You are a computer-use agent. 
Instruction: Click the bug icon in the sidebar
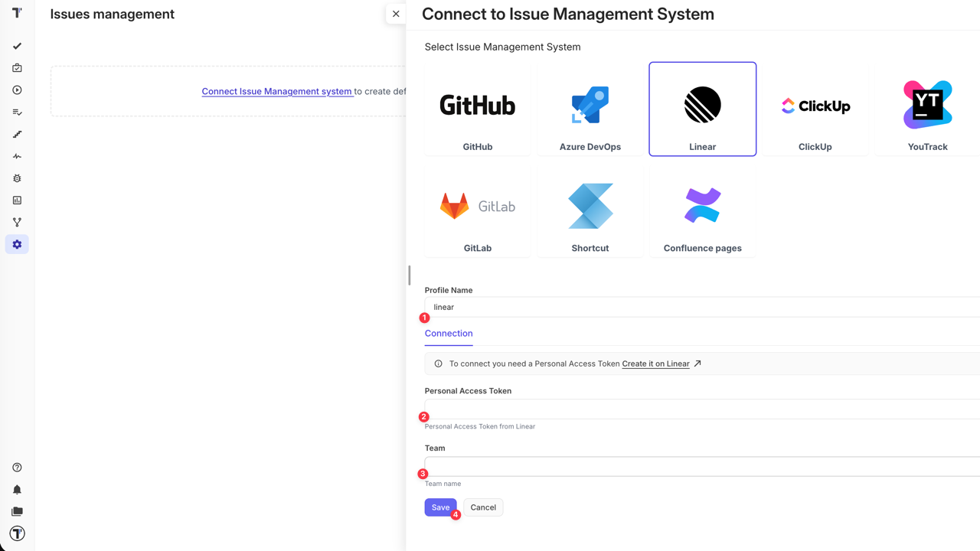click(x=17, y=178)
